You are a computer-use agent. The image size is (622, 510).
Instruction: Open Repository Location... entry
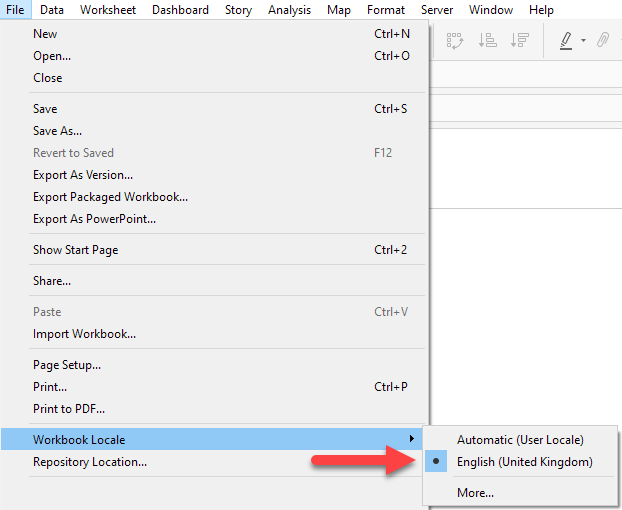click(x=89, y=462)
